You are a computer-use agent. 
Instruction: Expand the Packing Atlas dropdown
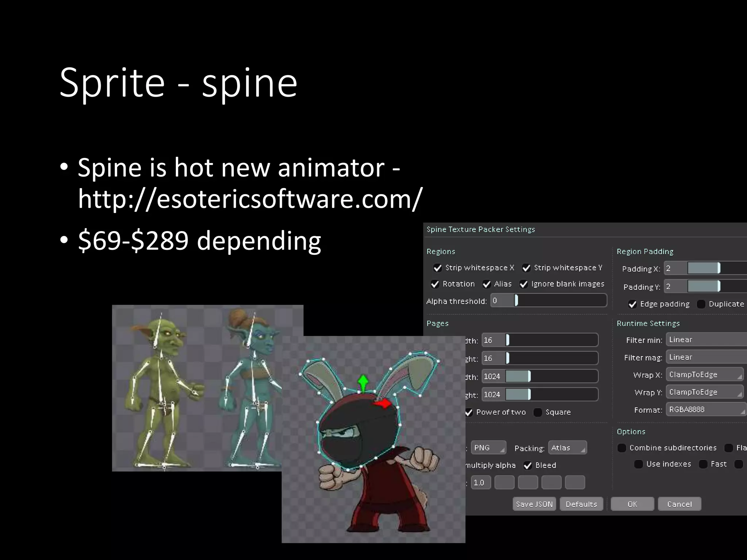pos(567,448)
